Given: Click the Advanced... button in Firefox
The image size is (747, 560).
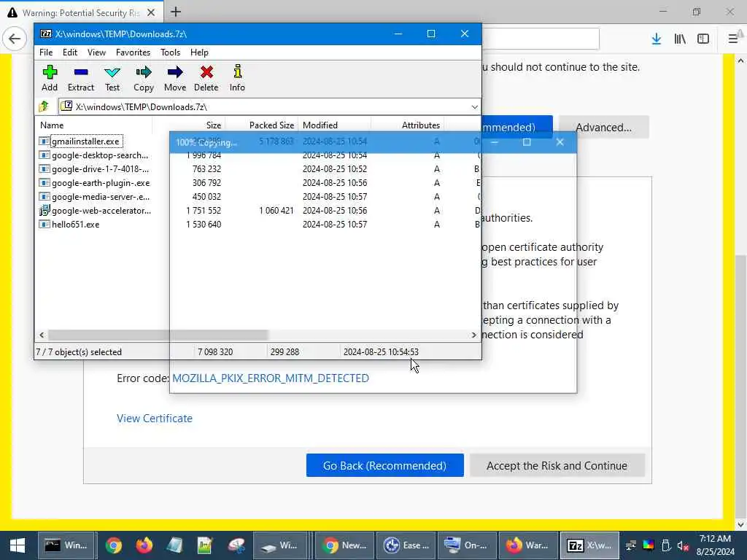Looking at the screenshot, I should pyautogui.click(x=603, y=127).
